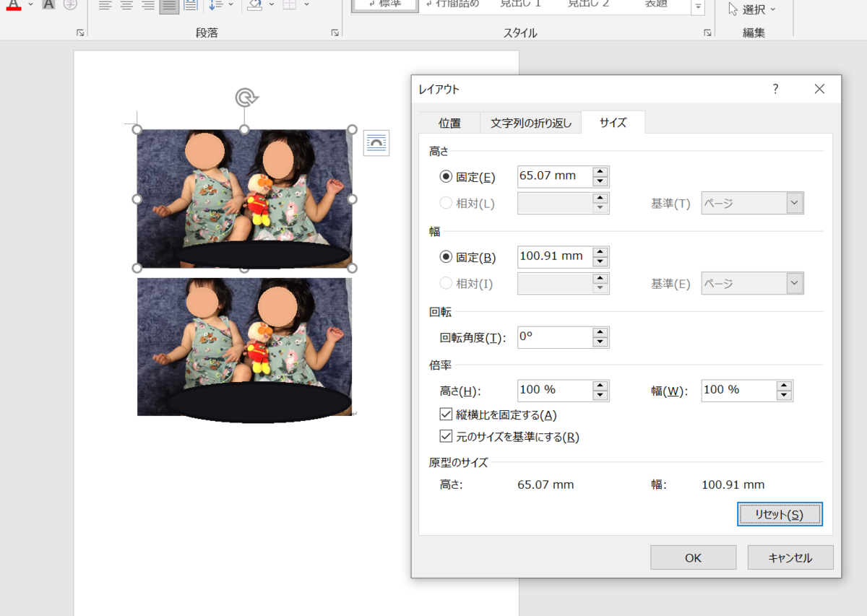Align paragraph text to the left
Image resolution: width=867 pixels, height=616 pixels.
click(105, 5)
